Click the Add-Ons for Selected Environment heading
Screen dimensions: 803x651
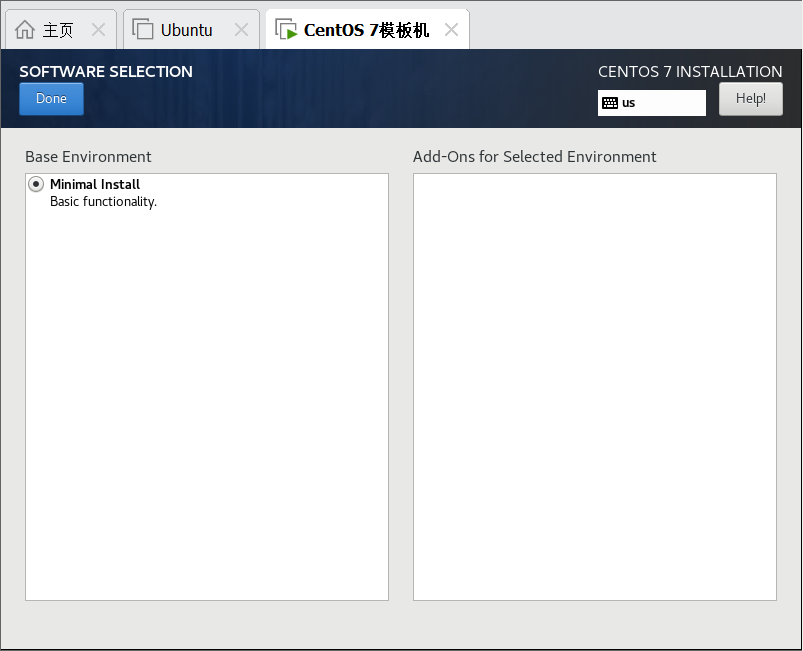coord(535,157)
